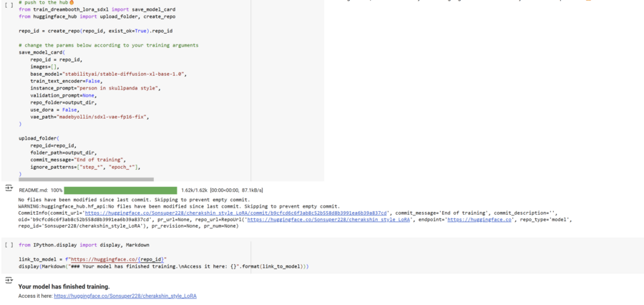Click the 'save_model_card(' call line
This screenshot has height=305, width=644.
click(42, 52)
